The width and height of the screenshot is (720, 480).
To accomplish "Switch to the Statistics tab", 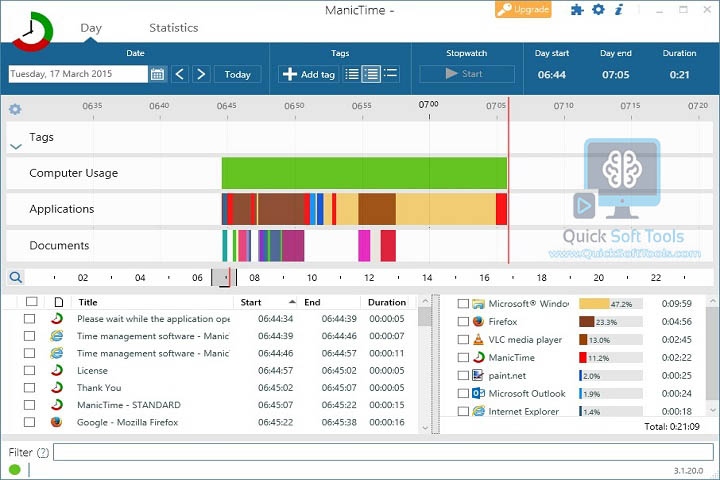I will [x=174, y=28].
